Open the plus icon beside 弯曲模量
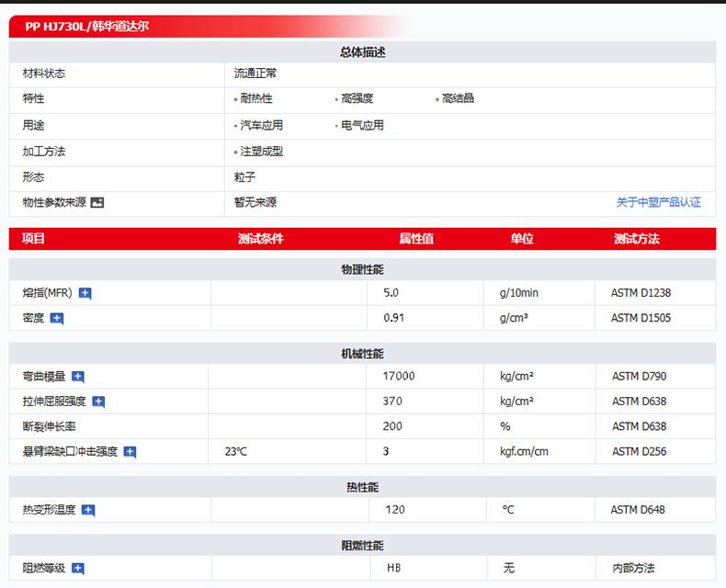Screen dimensions: 726x588 78,377
